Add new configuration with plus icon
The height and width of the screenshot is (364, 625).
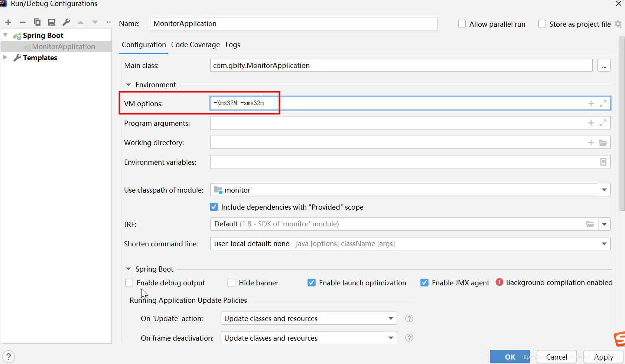point(8,22)
